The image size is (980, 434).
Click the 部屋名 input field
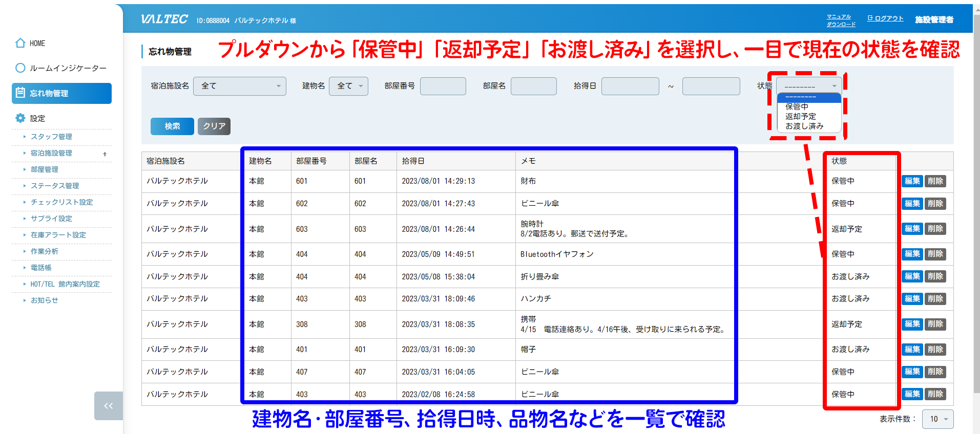pyautogui.click(x=534, y=86)
